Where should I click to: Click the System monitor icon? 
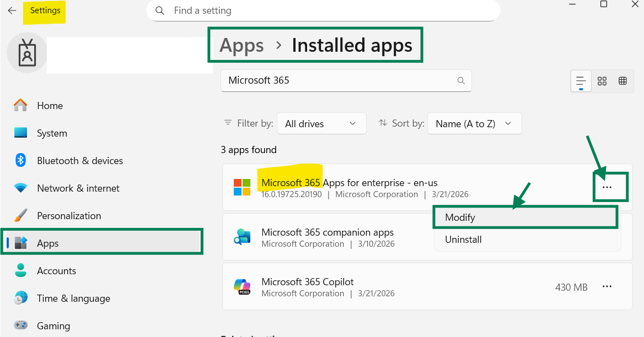pos(20,133)
